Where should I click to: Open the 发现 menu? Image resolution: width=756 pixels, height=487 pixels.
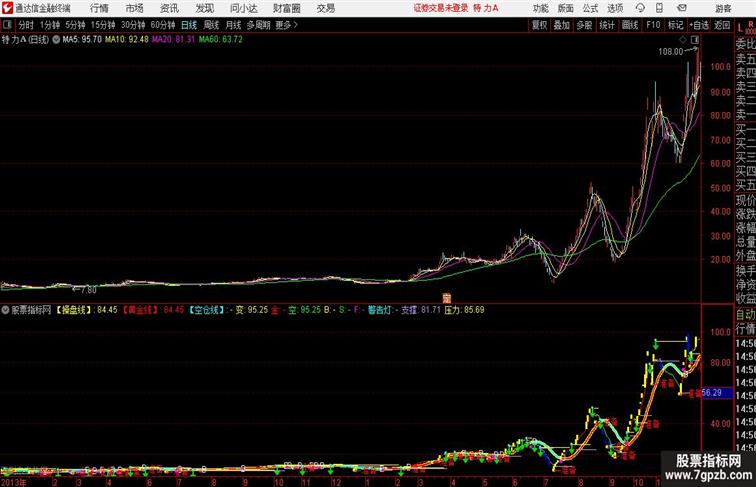(204, 8)
